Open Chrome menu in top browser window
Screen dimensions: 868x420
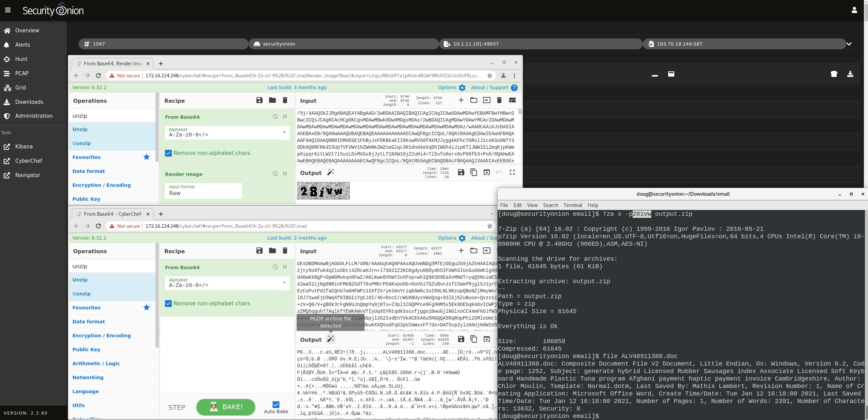pos(514,76)
